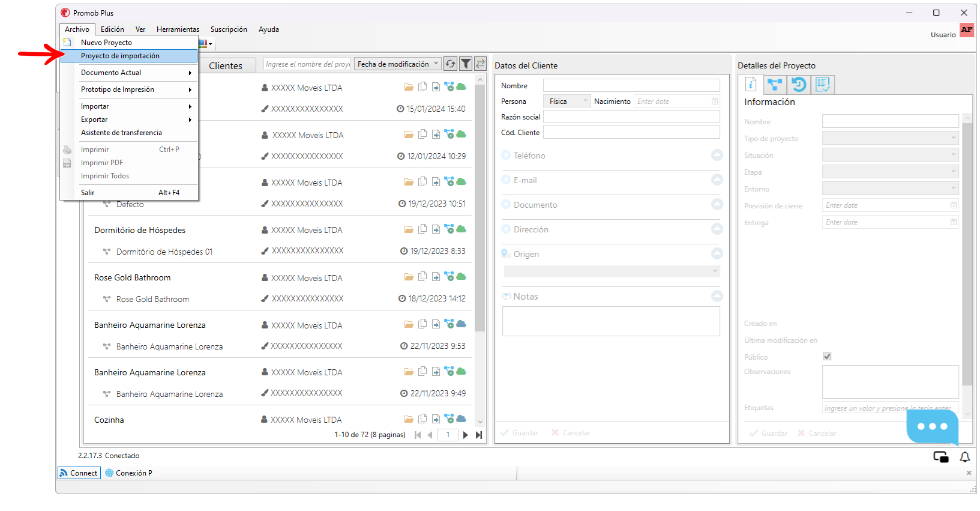Click the refresh projects list icon
The width and height of the screenshot is (980, 511).
[451, 64]
